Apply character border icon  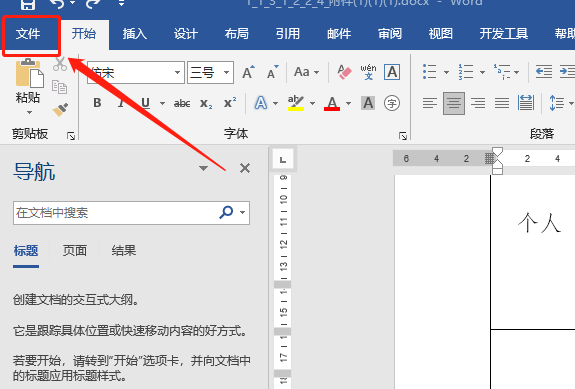pos(392,72)
